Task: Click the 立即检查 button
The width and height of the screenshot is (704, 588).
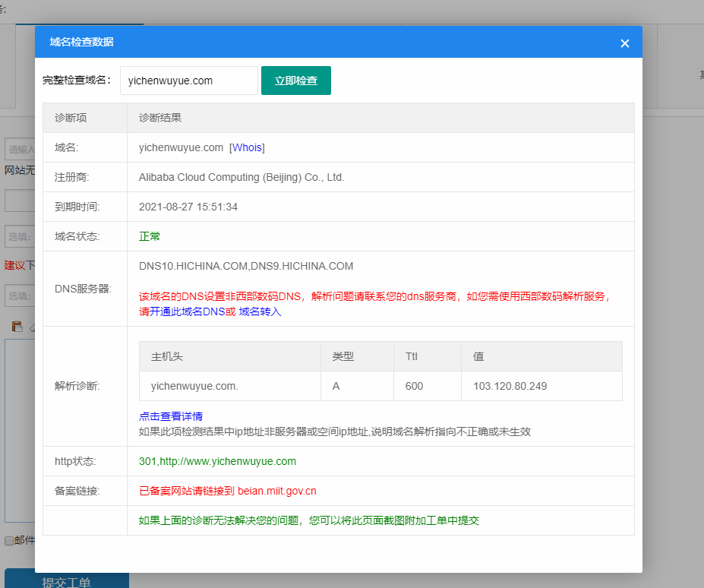Action: (x=295, y=81)
